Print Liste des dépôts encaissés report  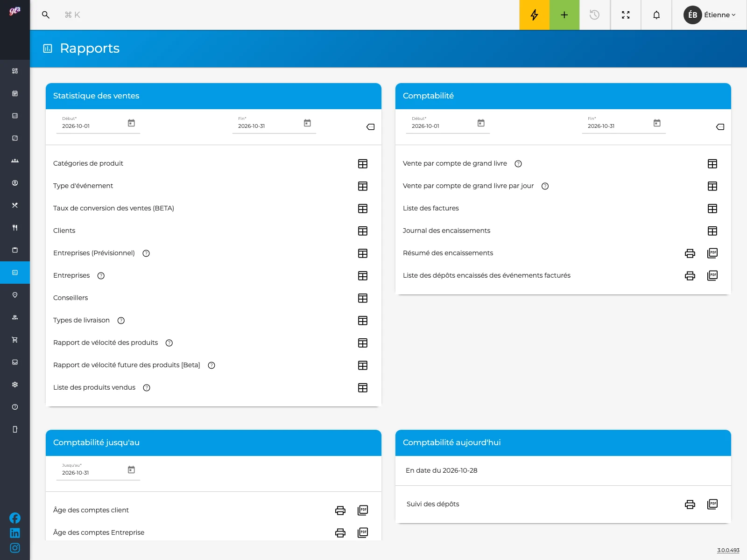point(690,276)
